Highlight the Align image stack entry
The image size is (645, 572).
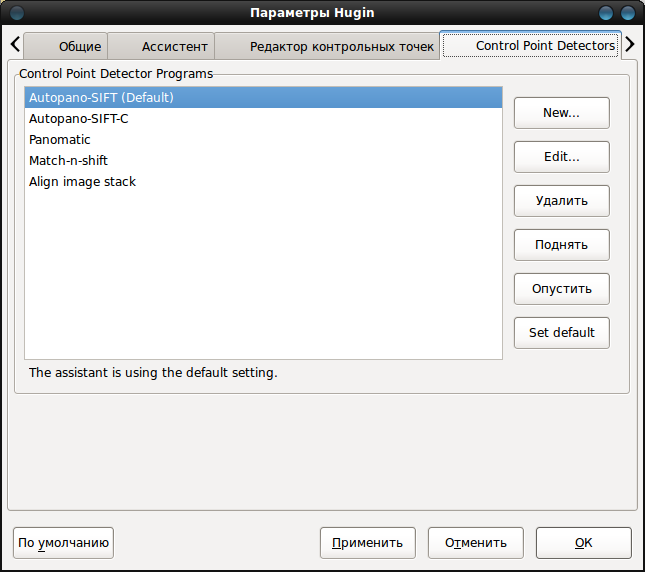[x=263, y=181]
